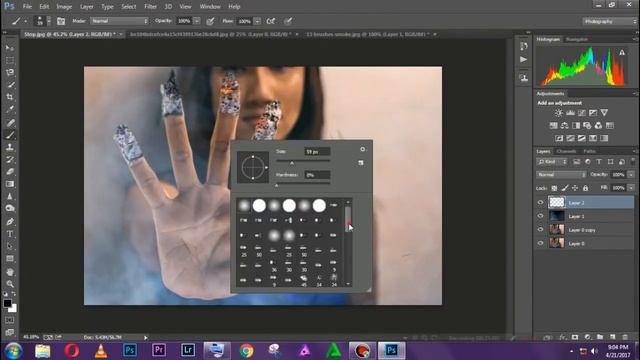Screen dimensions: 640x360
Task: Delete layer trash icon
Action: pos(625,337)
